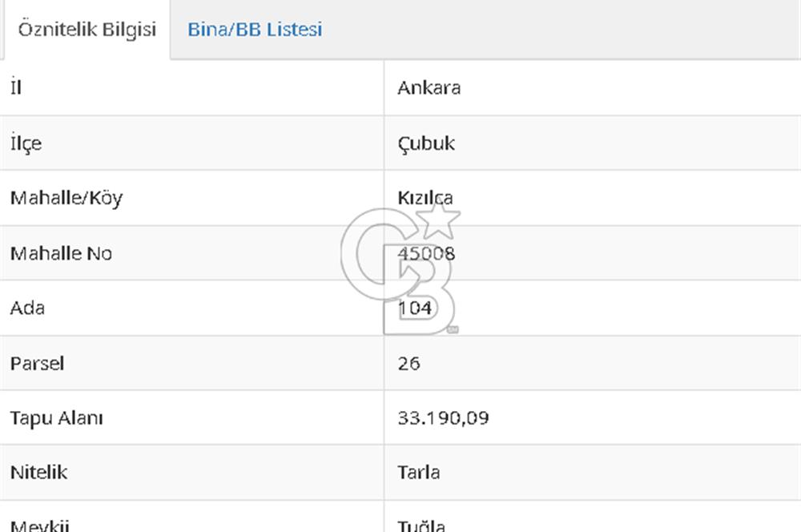Select the Ankara value cell

pyautogui.click(x=429, y=87)
